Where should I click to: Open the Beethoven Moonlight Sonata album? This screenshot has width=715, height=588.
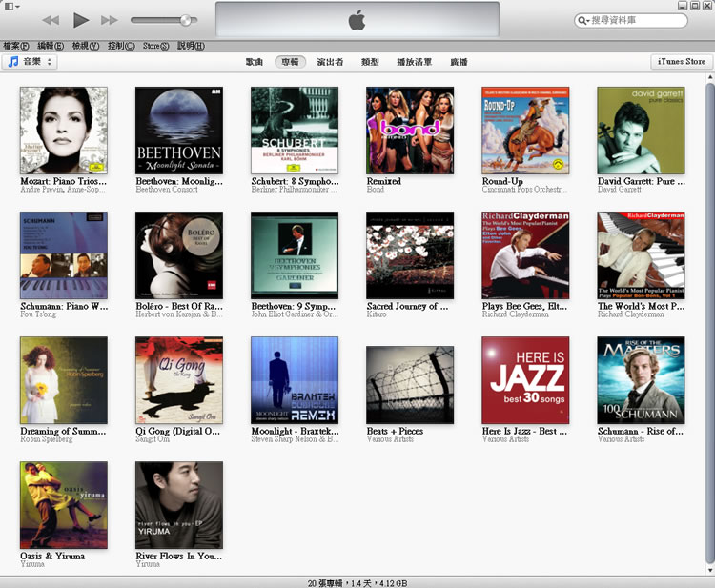point(179,131)
